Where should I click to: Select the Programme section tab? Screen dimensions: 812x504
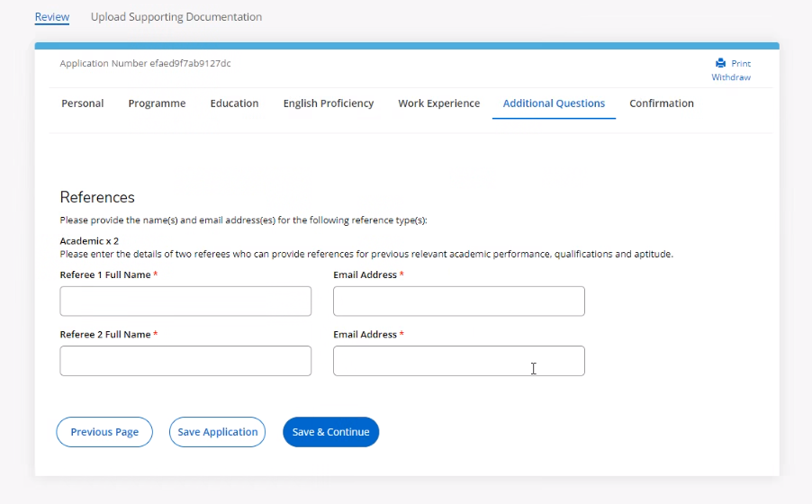pyautogui.click(x=157, y=103)
